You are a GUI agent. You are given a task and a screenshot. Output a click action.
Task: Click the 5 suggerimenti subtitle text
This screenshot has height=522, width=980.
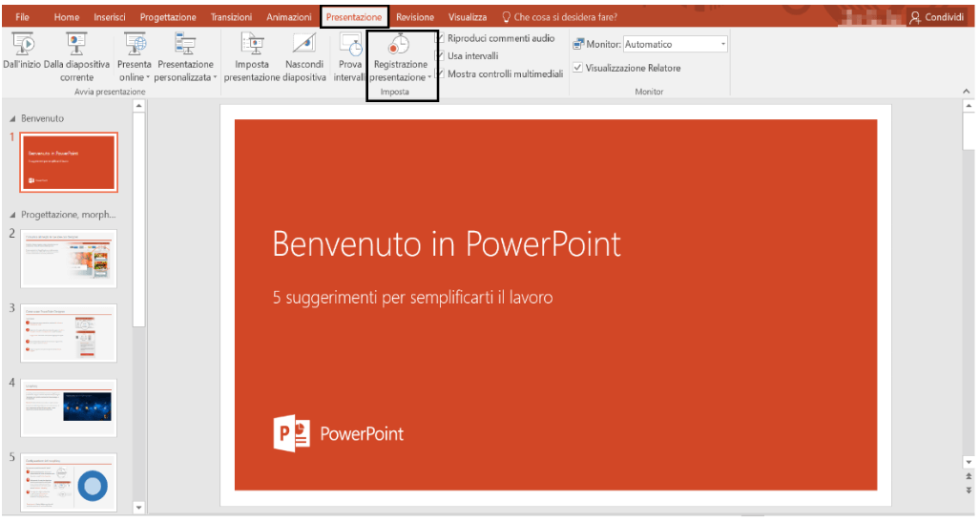[412, 298]
